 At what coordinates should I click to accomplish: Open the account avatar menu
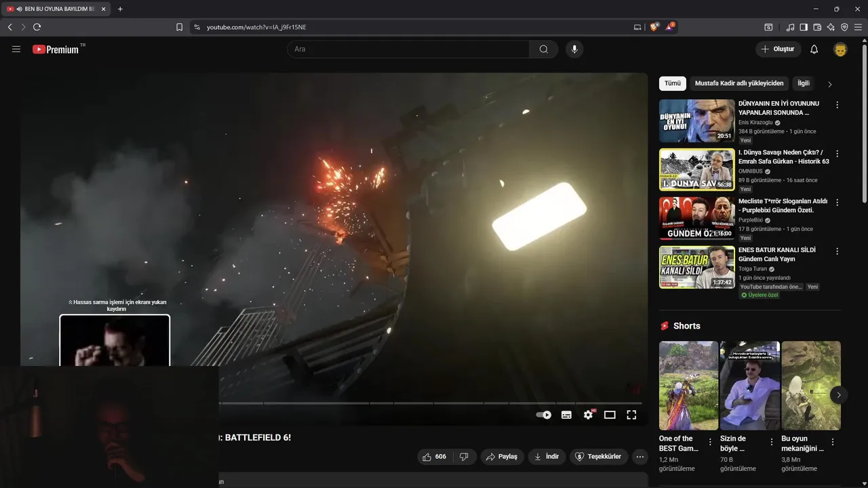tap(840, 49)
